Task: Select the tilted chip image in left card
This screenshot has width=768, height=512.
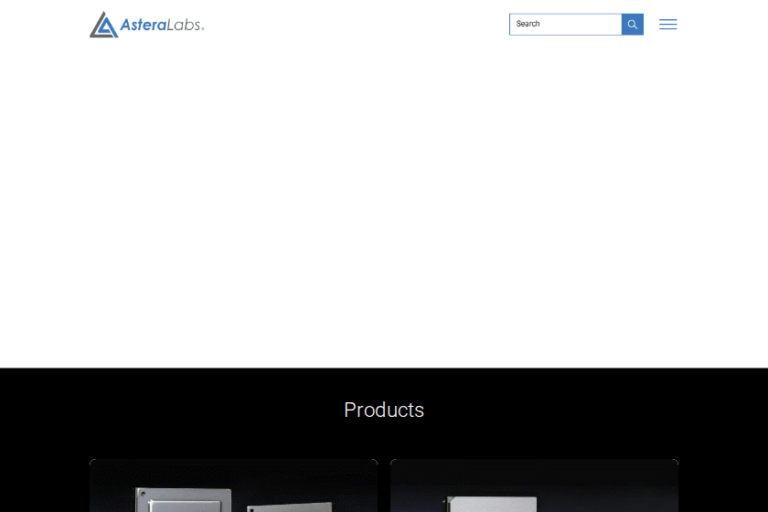Action: [x=290, y=504]
